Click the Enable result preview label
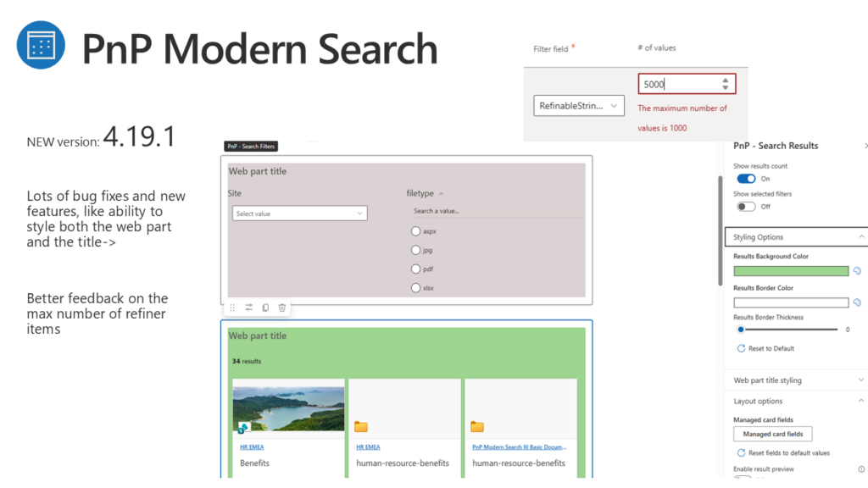Viewport: 868px width, 488px height. [x=764, y=469]
